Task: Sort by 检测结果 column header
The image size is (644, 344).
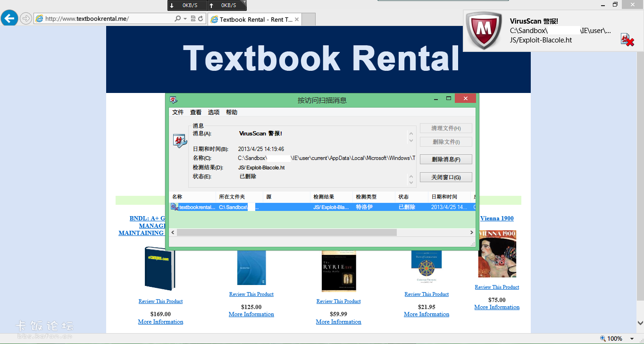Action: 331,197
